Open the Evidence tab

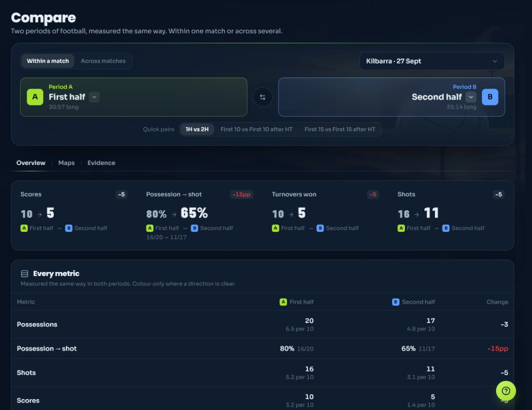(x=101, y=163)
